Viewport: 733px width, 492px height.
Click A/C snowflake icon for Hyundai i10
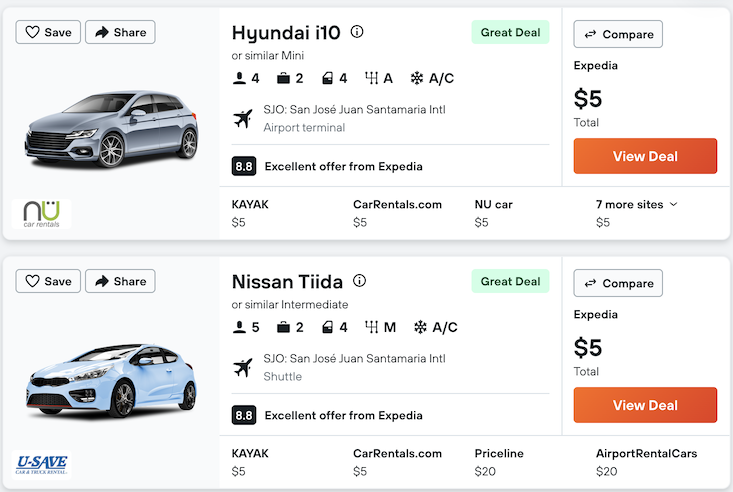coord(417,78)
